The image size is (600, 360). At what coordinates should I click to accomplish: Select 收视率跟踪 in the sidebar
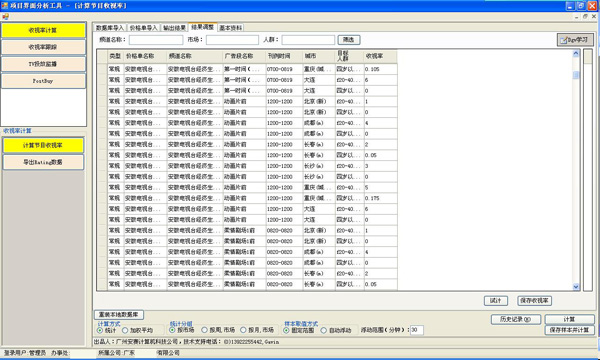[43, 47]
